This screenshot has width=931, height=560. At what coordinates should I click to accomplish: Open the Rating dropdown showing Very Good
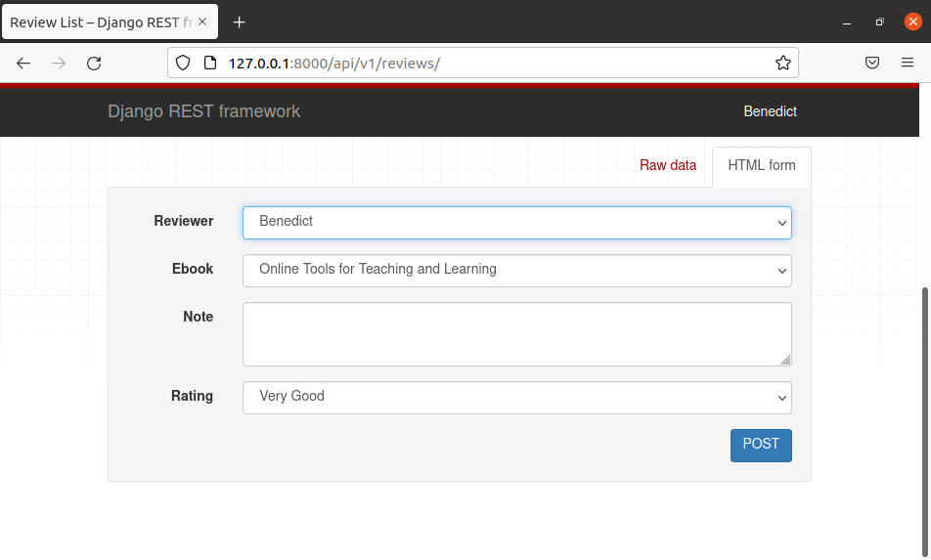pos(516,398)
